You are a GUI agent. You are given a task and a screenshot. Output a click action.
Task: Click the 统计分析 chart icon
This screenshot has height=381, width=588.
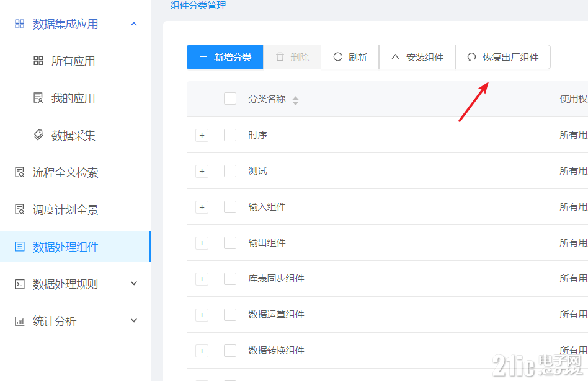pyautogui.click(x=19, y=321)
